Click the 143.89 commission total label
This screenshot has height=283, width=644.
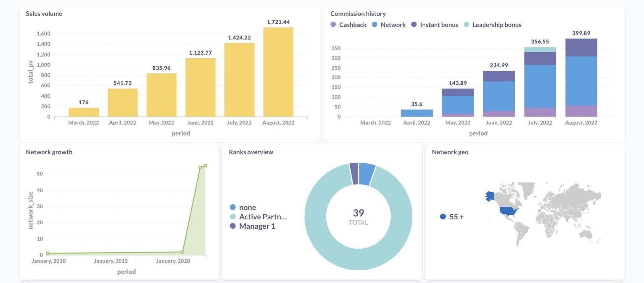coord(458,83)
